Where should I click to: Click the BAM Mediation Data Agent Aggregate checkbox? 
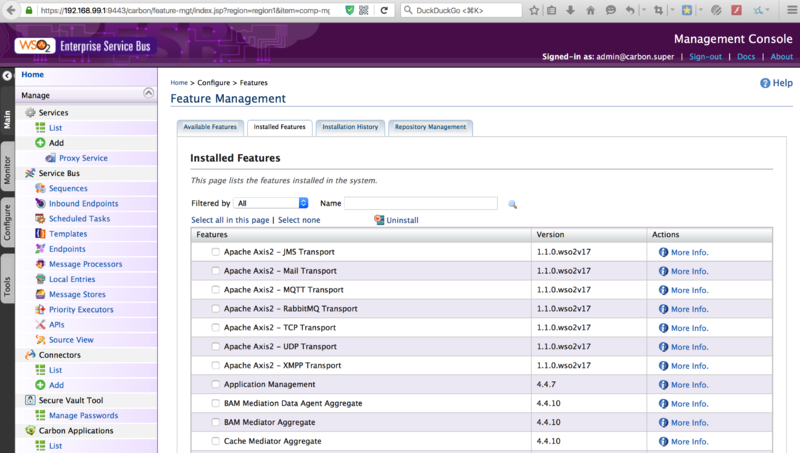[x=215, y=403]
